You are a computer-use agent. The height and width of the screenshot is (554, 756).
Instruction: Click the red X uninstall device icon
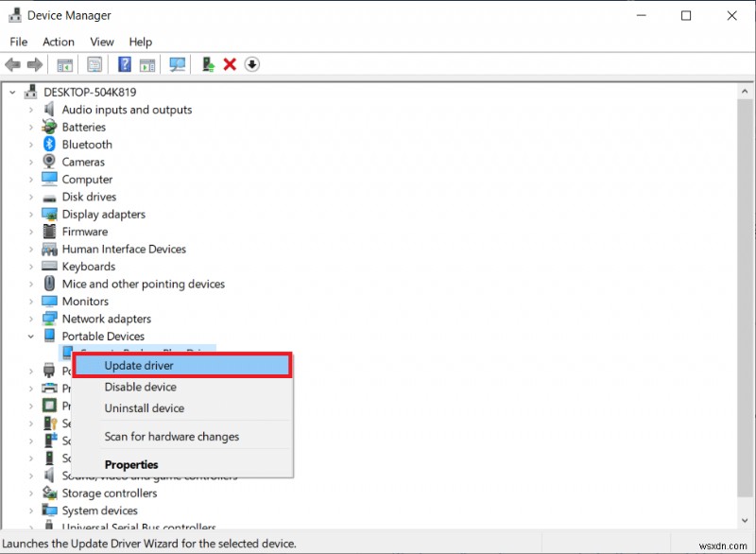tap(230, 64)
